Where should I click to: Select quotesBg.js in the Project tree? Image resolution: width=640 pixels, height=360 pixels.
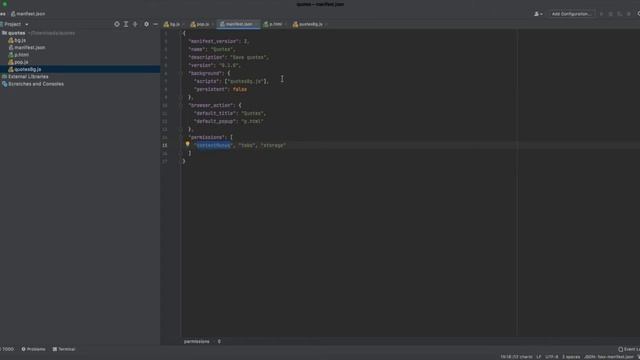click(27, 69)
